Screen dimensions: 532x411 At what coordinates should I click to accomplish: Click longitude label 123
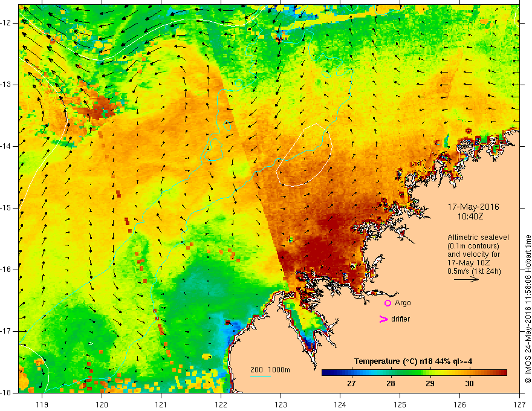pyautogui.click(x=281, y=404)
